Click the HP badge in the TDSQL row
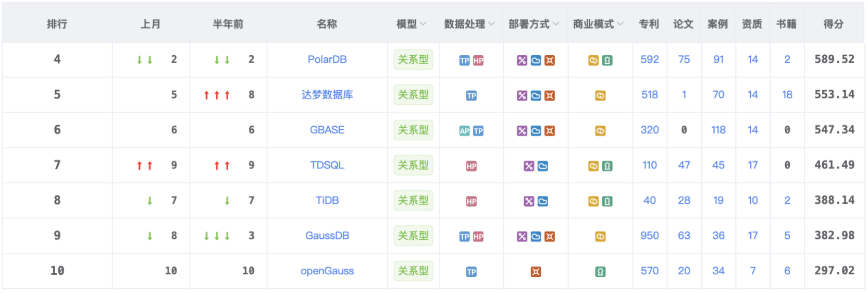Image resolution: width=868 pixels, height=294 pixels. 472,166
